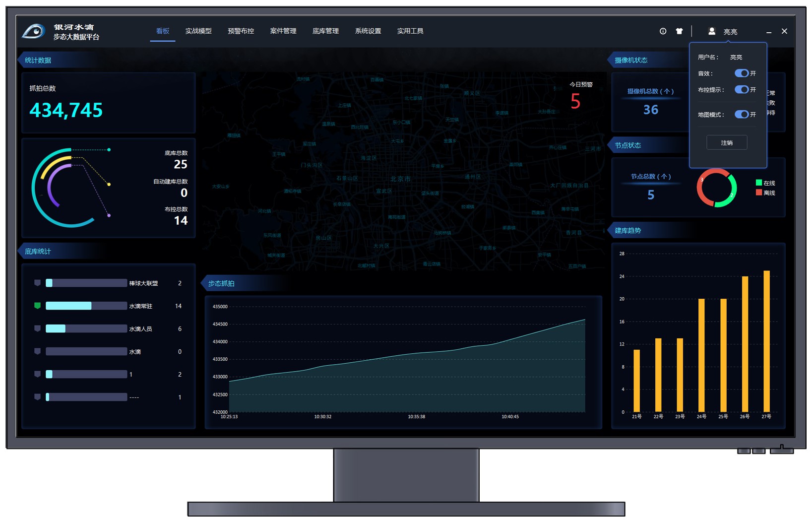
Task: Open the skin theme shirt icon
Action: pos(679,31)
